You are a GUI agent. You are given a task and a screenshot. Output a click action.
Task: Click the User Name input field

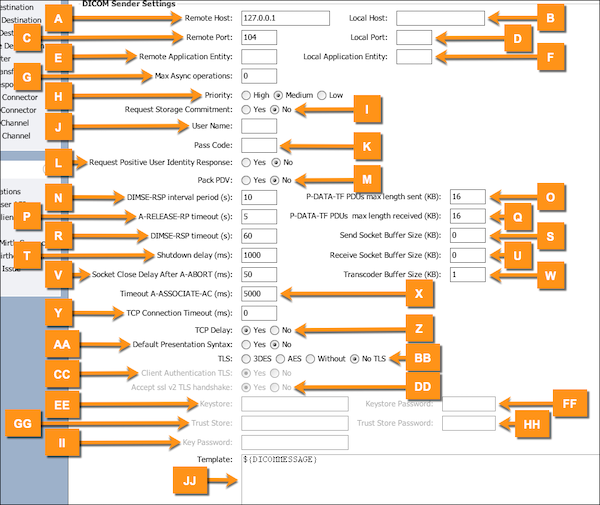click(x=258, y=126)
